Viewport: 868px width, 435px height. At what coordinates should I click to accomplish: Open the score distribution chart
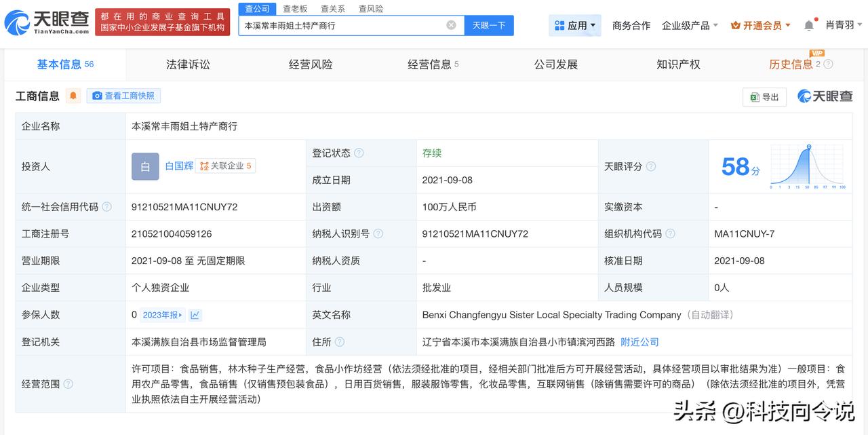pyautogui.click(x=808, y=166)
